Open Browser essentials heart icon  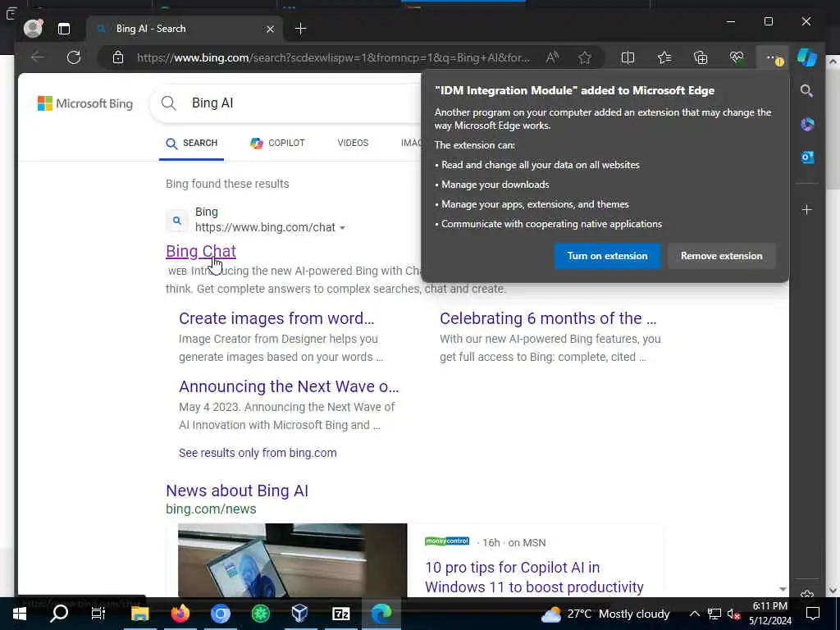click(x=737, y=57)
